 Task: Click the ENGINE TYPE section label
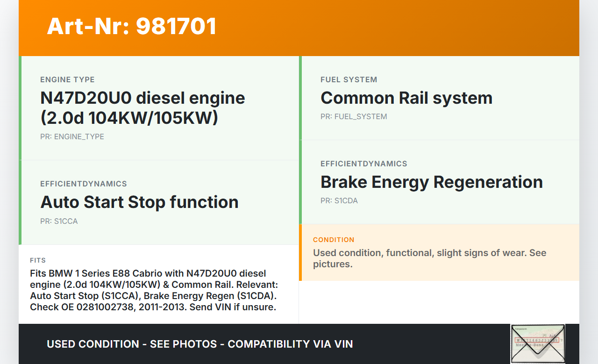click(x=67, y=79)
